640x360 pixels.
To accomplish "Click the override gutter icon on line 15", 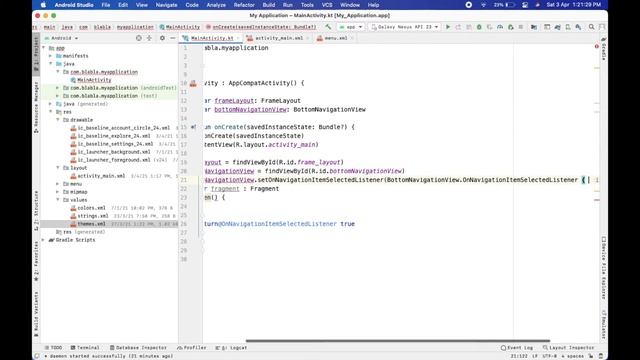I will pyautogui.click(x=193, y=127).
